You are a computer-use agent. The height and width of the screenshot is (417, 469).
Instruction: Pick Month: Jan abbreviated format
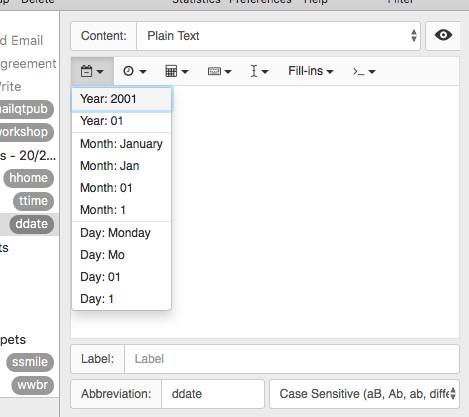coord(122,166)
